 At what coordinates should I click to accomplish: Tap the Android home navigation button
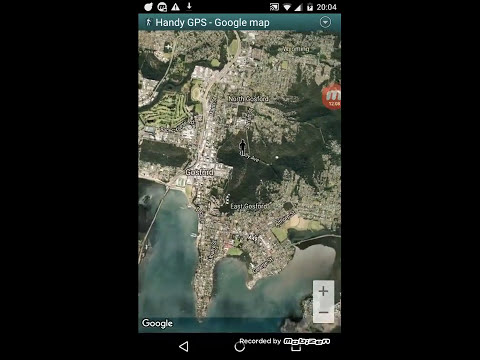click(x=239, y=347)
